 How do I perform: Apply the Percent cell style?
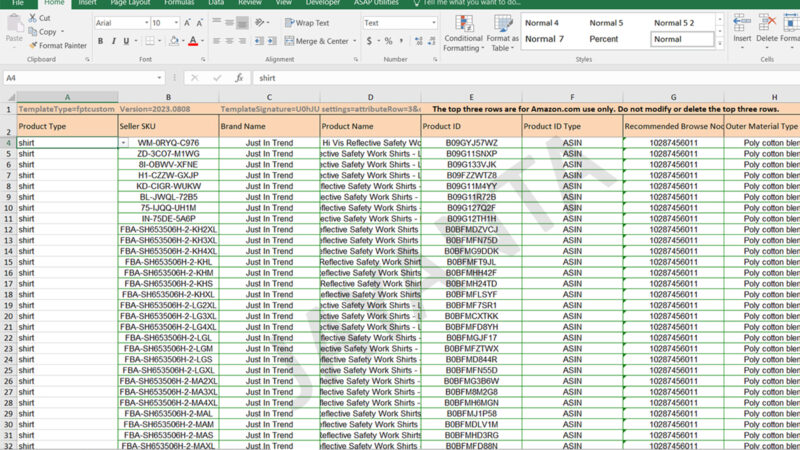(603, 39)
